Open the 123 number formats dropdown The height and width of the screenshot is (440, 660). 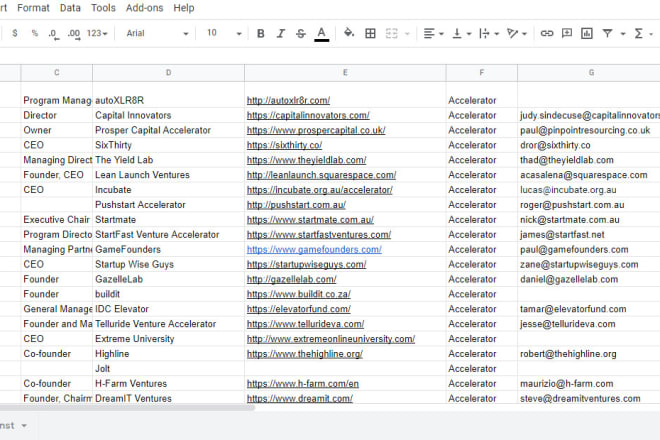(x=97, y=33)
